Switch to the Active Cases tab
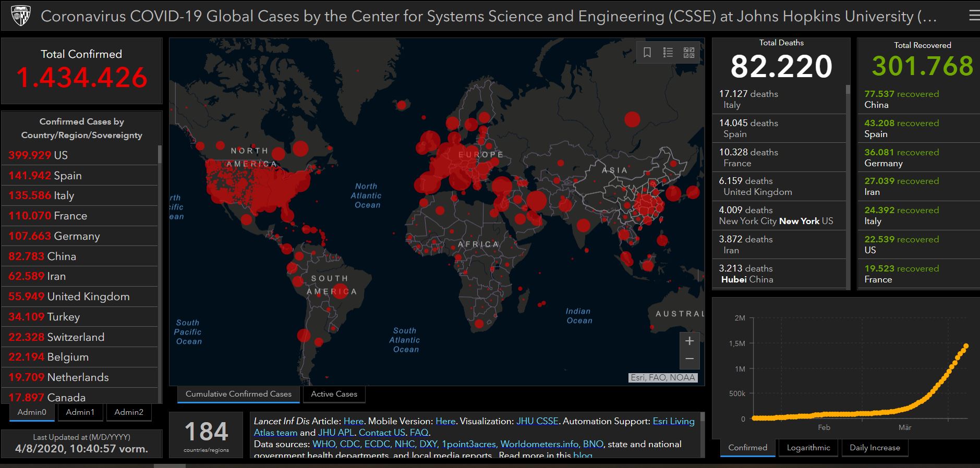The image size is (980, 468). (x=334, y=394)
